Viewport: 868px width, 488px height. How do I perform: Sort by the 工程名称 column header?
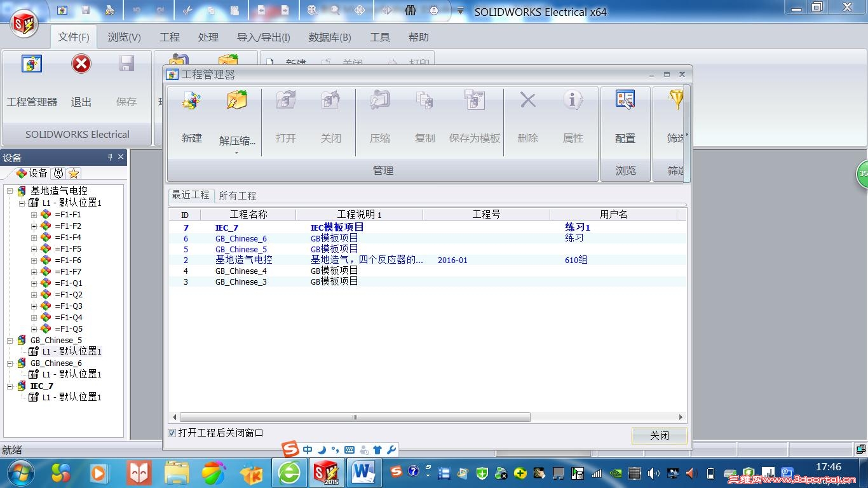[248, 215]
